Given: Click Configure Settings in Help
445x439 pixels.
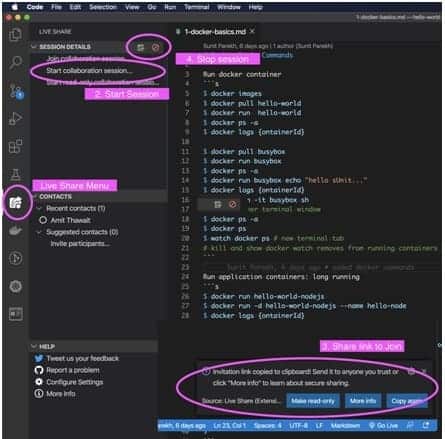Looking at the screenshot, I should coord(75,382).
